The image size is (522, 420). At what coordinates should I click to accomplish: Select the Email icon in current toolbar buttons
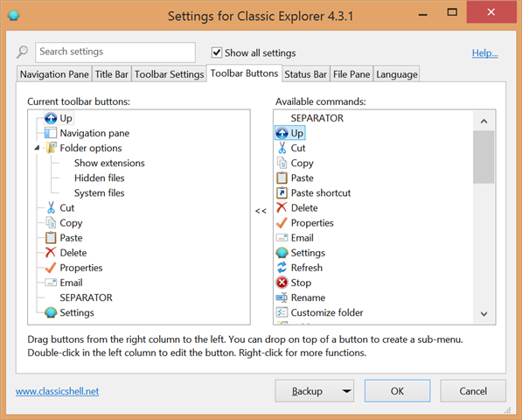(51, 283)
